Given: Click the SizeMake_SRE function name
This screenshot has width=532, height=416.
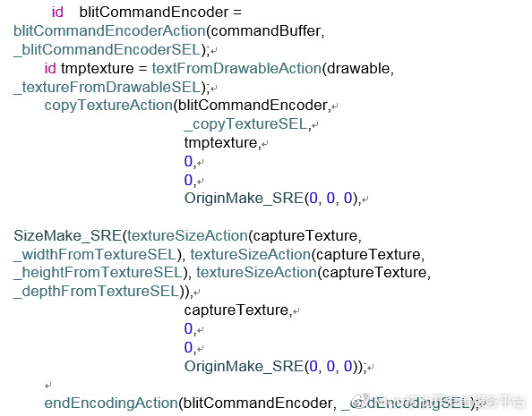Looking at the screenshot, I should [x=68, y=236].
